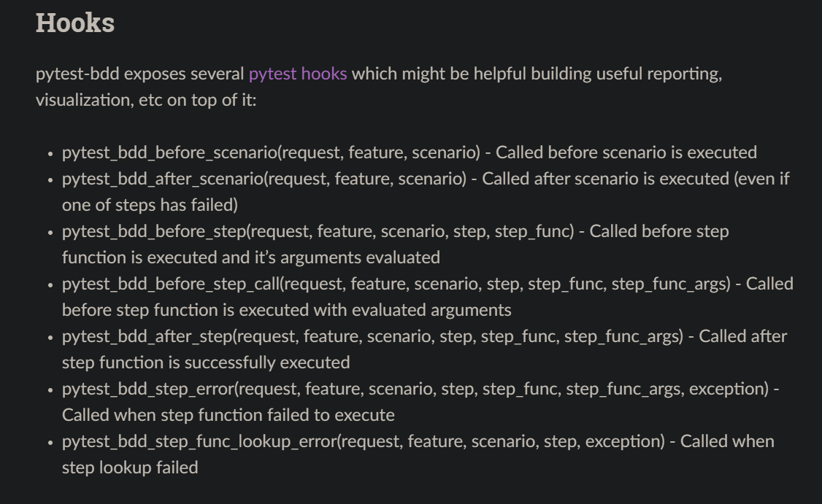Click "Called before scenario is executed" text
822x504 pixels.
click(626, 152)
